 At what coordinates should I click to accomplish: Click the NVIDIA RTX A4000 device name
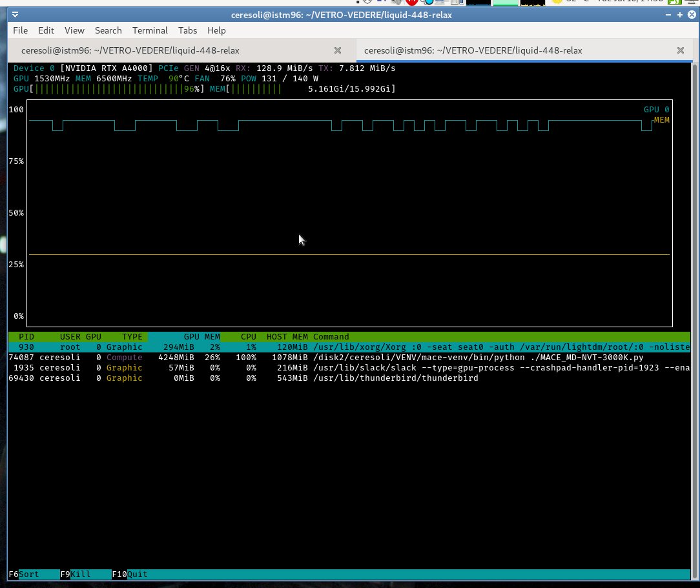(x=107, y=68)
